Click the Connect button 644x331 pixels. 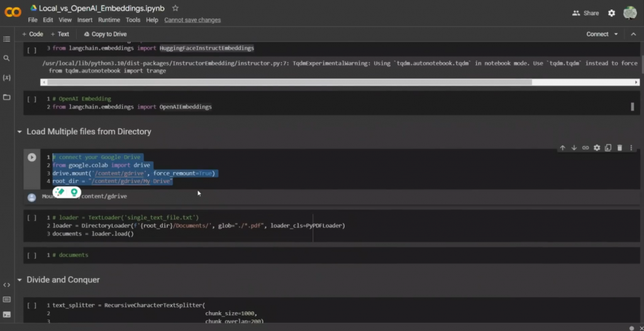(x=597, y=34)
